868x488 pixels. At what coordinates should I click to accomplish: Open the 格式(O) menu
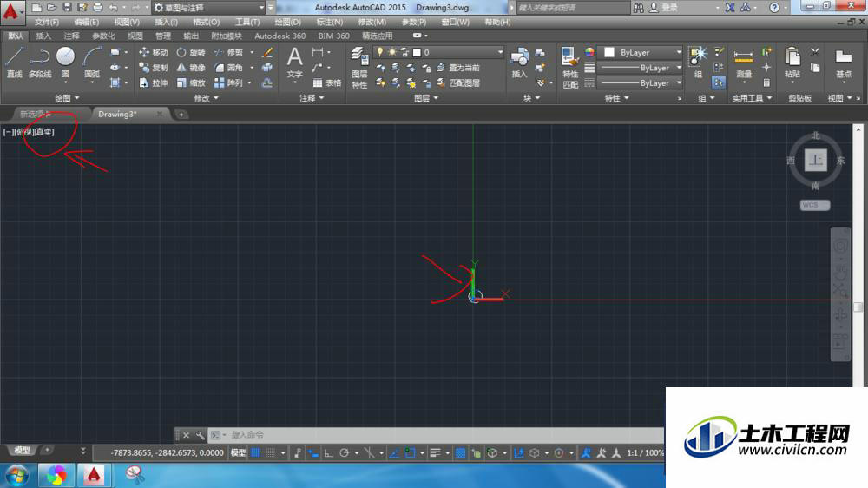[206, 23]
